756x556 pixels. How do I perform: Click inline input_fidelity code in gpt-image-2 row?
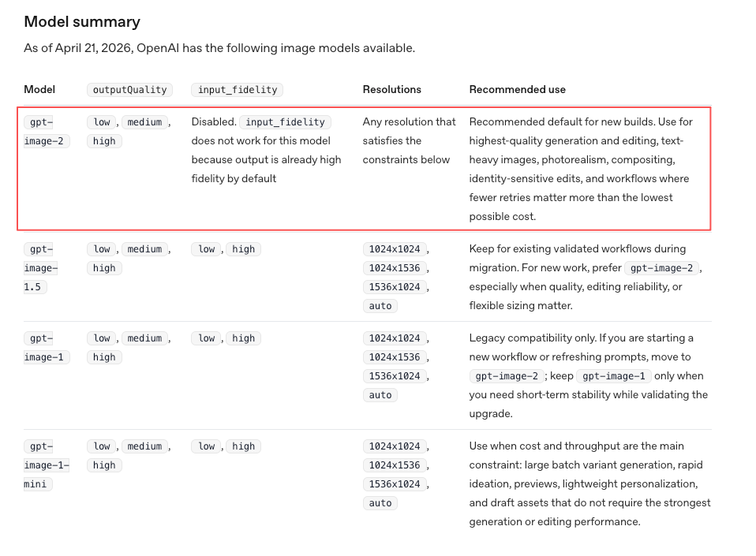tap(286, 122)
